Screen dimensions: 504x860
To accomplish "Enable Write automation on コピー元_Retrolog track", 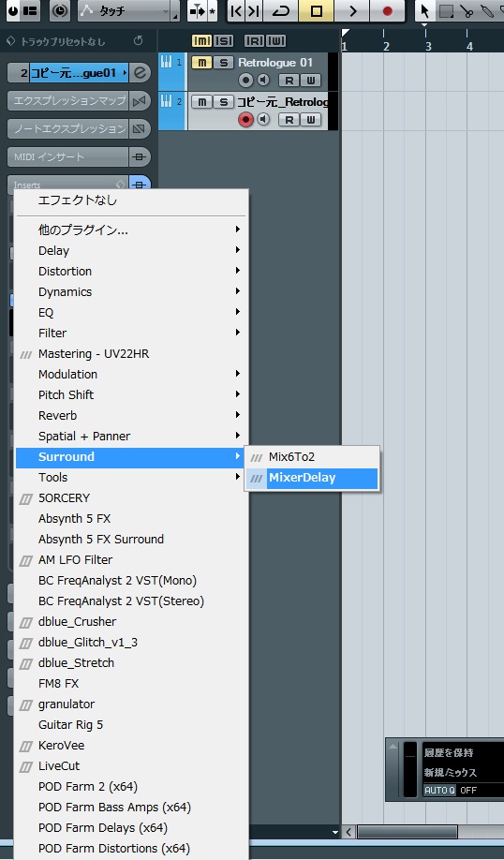I will click(310, 120).
